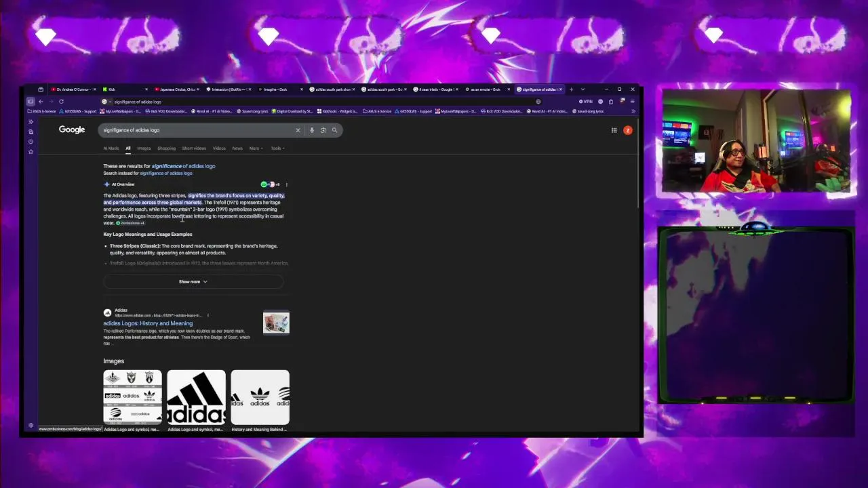Search instead for 'signifigance of adidas logo'

166,174
